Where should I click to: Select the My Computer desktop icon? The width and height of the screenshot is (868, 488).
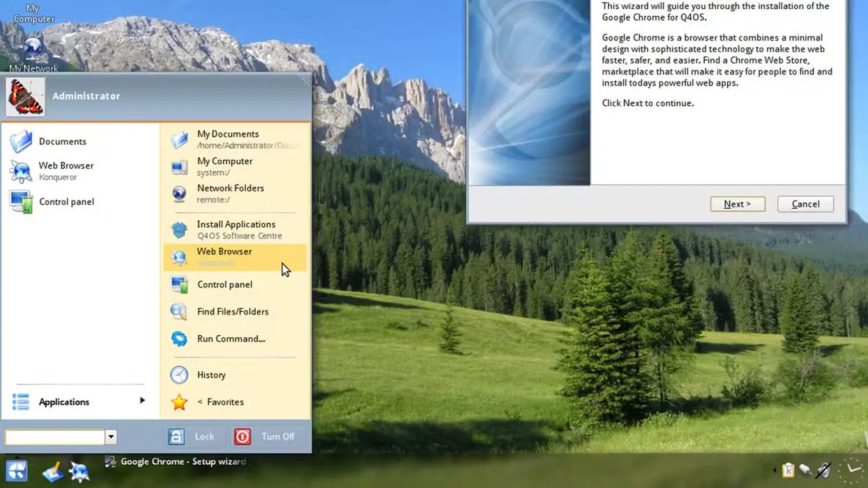[x=33, y=14]
